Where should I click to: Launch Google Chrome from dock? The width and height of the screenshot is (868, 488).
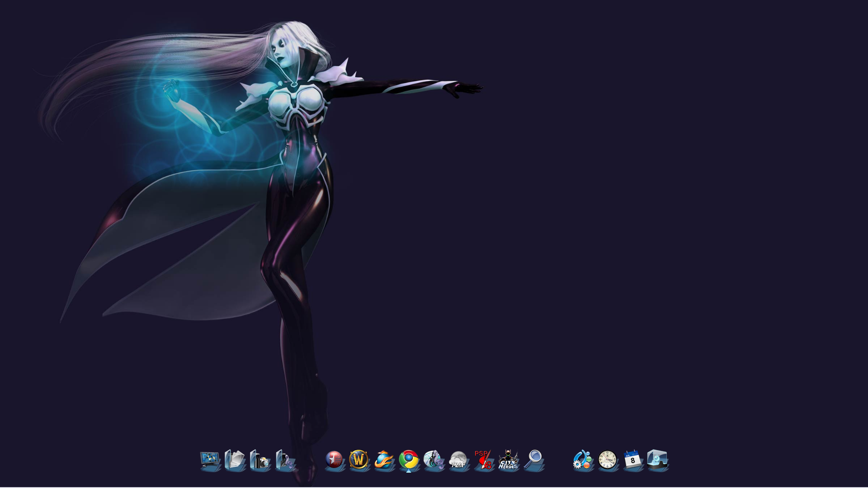pos(409,460)
